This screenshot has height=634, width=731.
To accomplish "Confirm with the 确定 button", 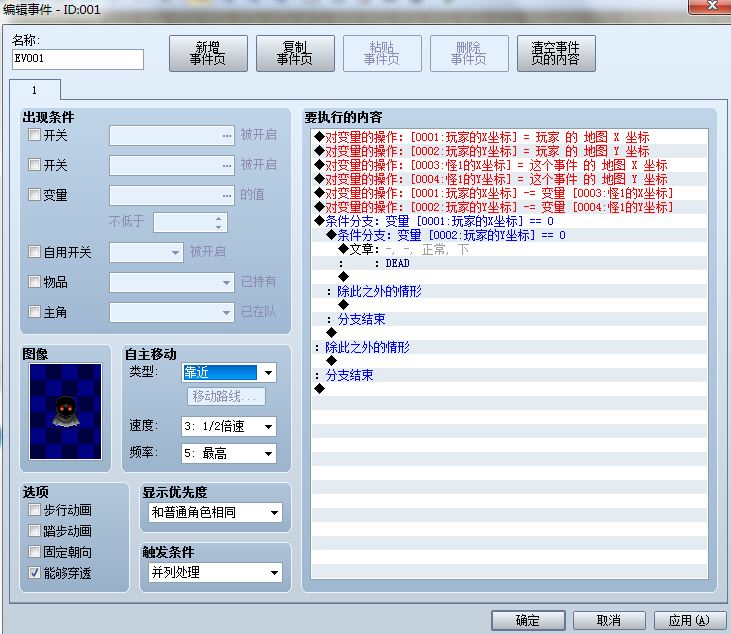I will point(528,620).
